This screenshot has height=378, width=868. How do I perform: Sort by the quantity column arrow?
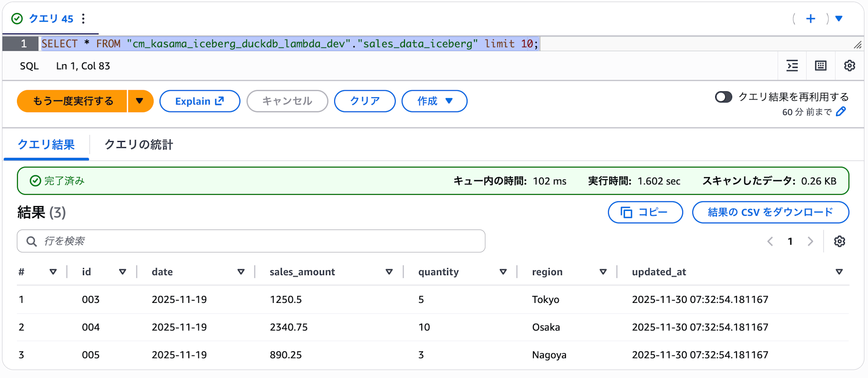(x=503, y=272)
